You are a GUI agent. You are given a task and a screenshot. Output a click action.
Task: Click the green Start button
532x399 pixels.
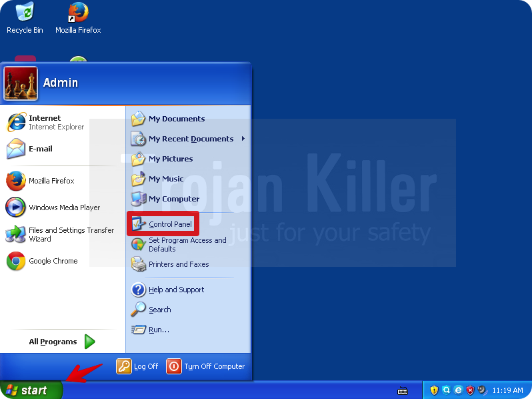(x=30, y=390)
